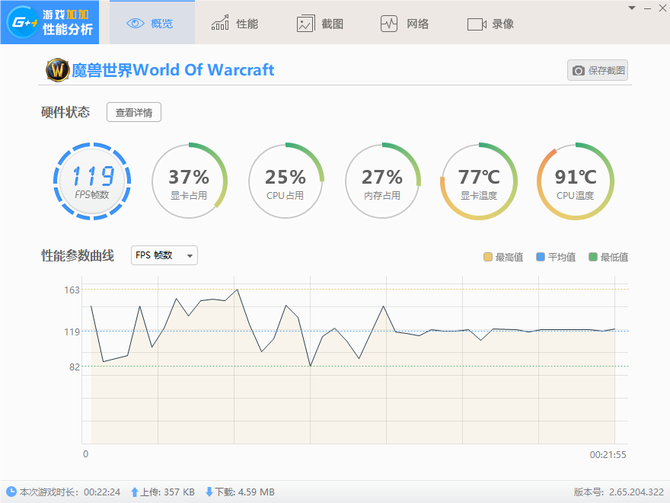Viewport: 670px width, 503px height.
Task: Open the 网络 network tab
Action: coord(404,24)
